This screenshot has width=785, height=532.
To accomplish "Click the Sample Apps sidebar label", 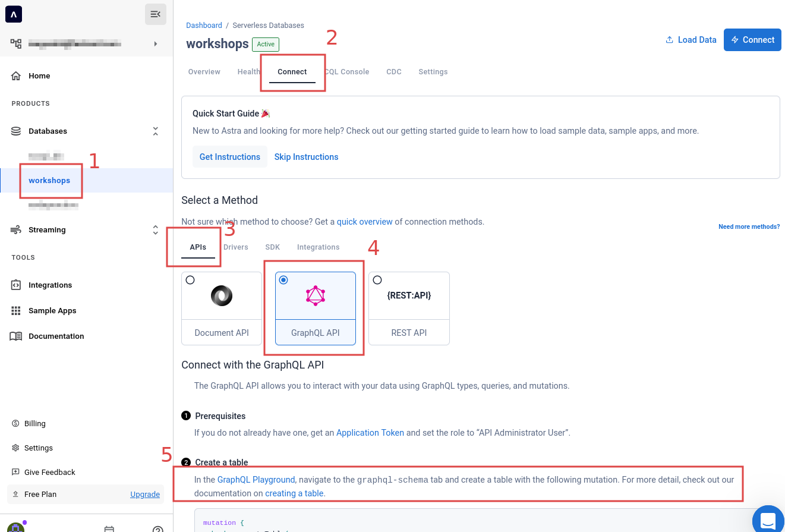I will click(52, 310).
